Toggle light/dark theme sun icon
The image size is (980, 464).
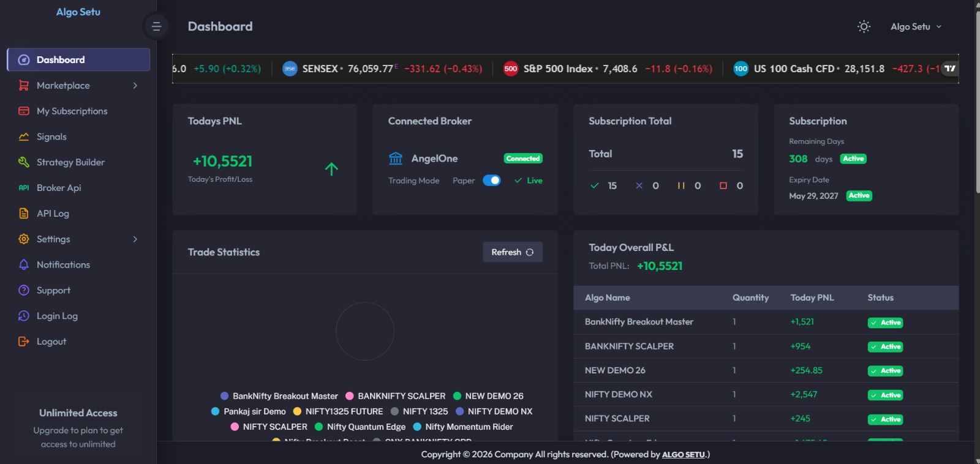864,26
